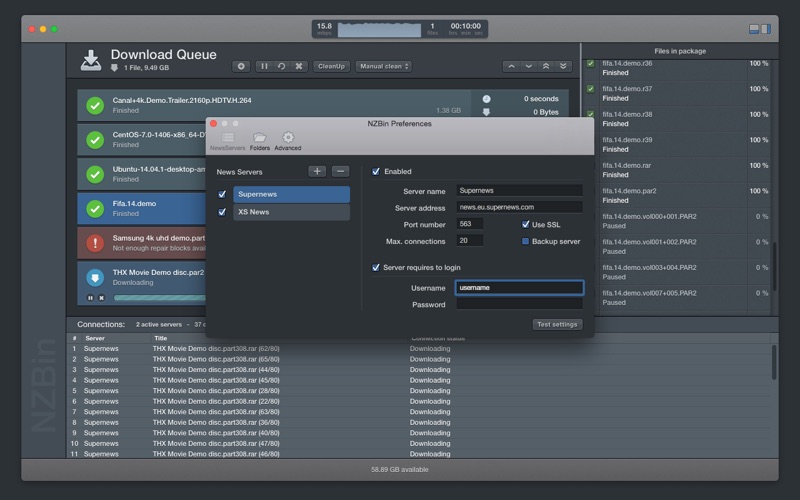
Task: Click the Password input field
Action: pos(519,305)
